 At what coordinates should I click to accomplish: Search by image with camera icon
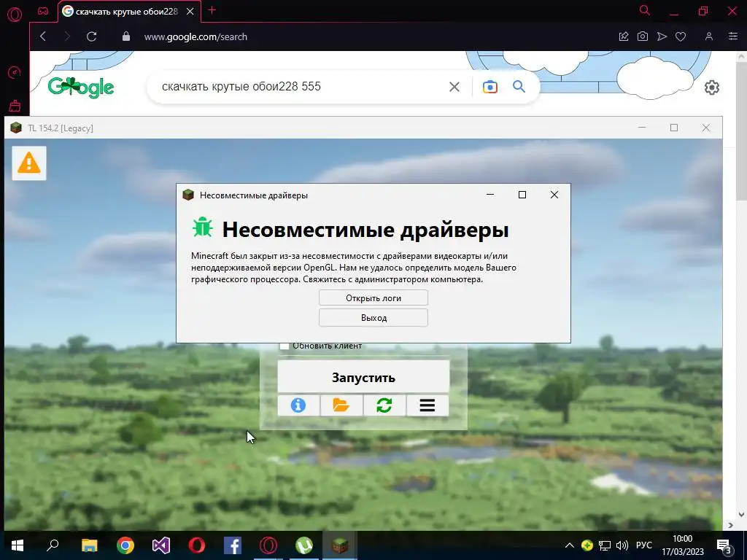coord(489,87)
